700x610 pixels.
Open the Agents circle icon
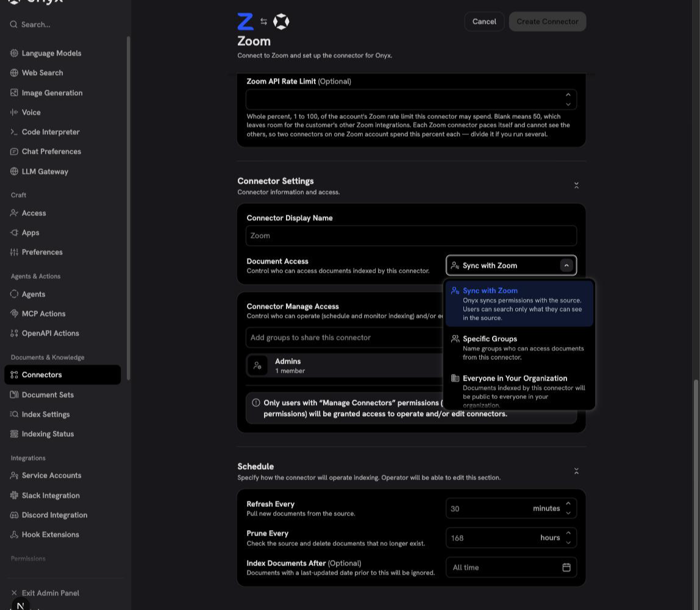(14, 294)
